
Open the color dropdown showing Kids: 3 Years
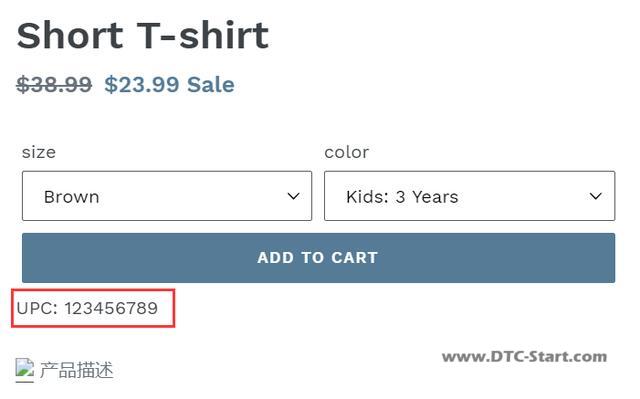469,196
